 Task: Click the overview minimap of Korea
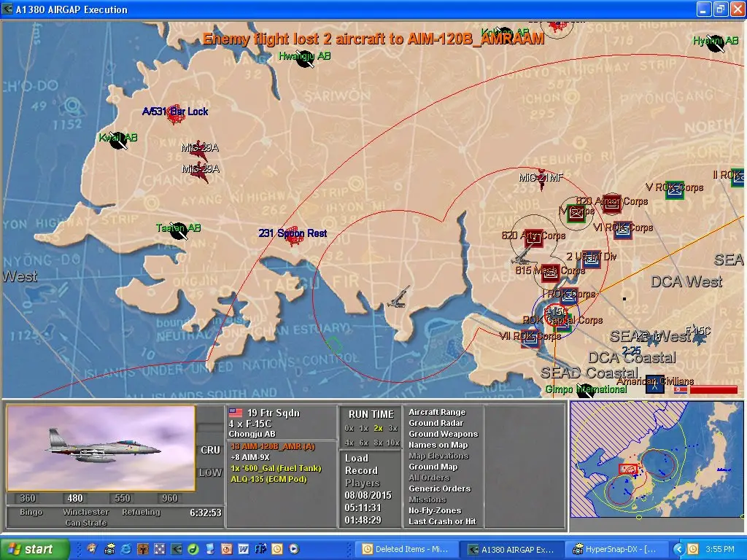click(656, 465)
